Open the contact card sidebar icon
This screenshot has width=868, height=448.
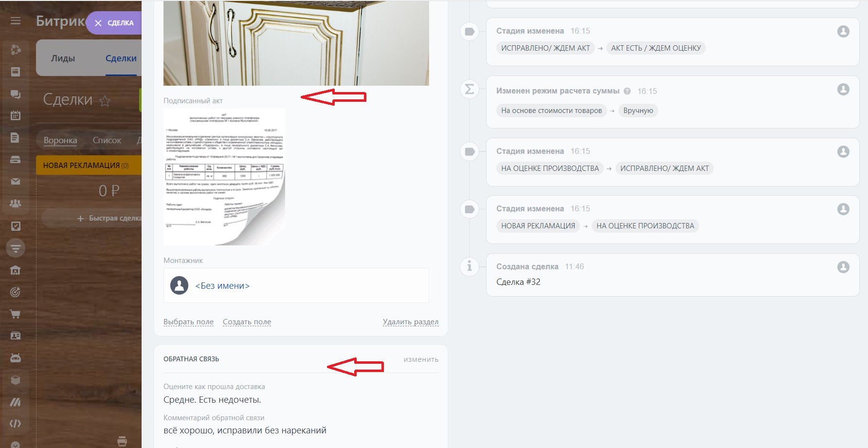[16, 336]
